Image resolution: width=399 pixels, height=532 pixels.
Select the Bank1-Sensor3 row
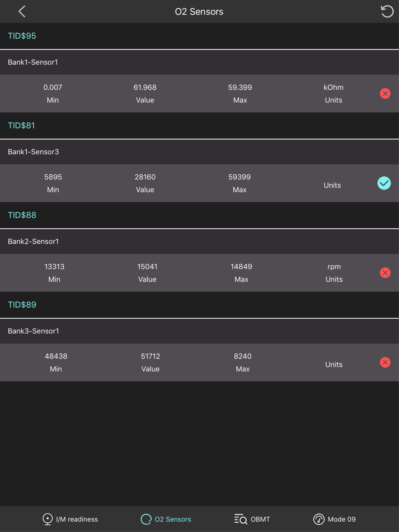coord(34,152)
